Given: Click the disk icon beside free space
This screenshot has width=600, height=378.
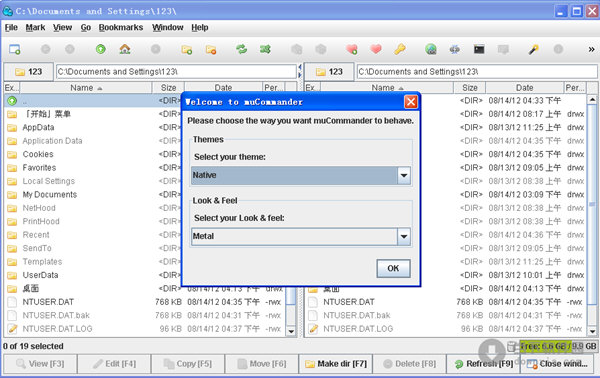Looking at the screenshot, I should 512,346.
